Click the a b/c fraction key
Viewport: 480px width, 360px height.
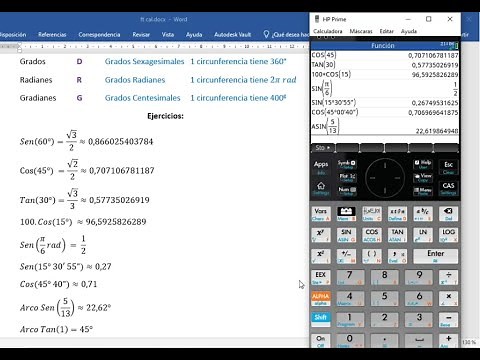coord(423,214)
